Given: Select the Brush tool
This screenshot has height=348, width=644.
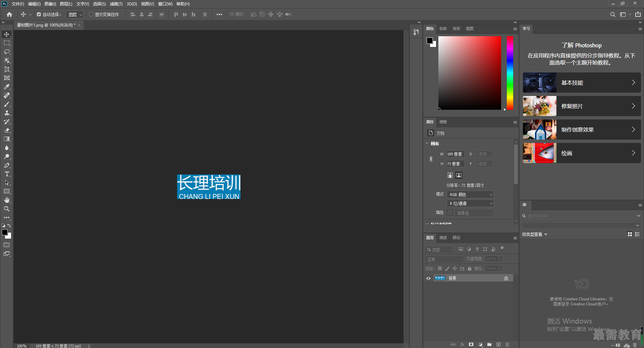Looking at the screenshot, I should (7, 104).
